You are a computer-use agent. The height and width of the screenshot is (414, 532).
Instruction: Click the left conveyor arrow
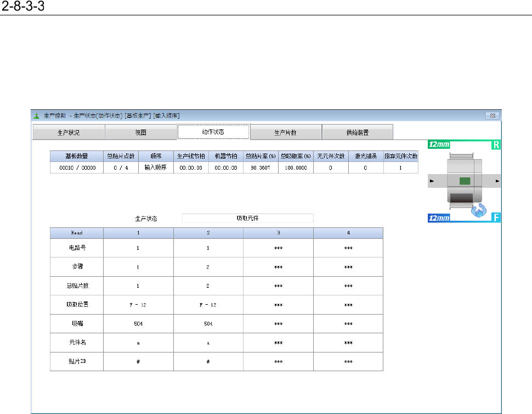coord(432,181)
